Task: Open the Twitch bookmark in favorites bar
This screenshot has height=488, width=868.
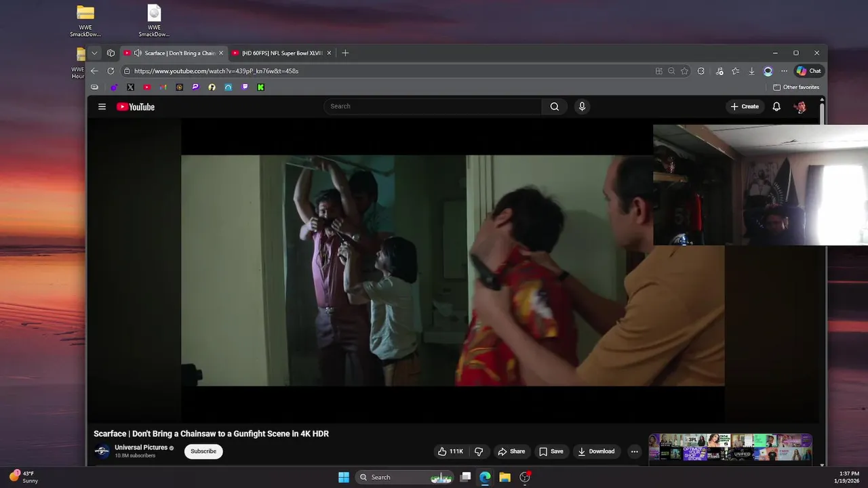Action: (245, 87)
